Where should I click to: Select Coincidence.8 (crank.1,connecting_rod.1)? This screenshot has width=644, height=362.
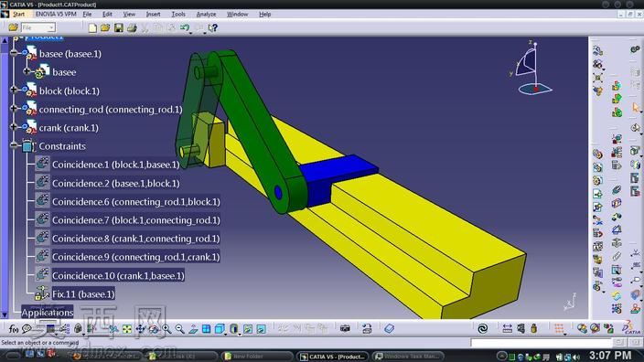click(x=136, y=239)
